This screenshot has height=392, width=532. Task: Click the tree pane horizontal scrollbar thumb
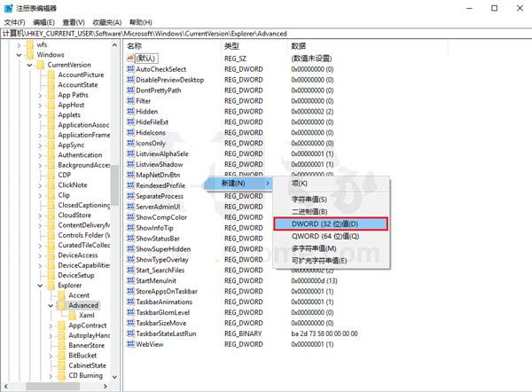52,386
